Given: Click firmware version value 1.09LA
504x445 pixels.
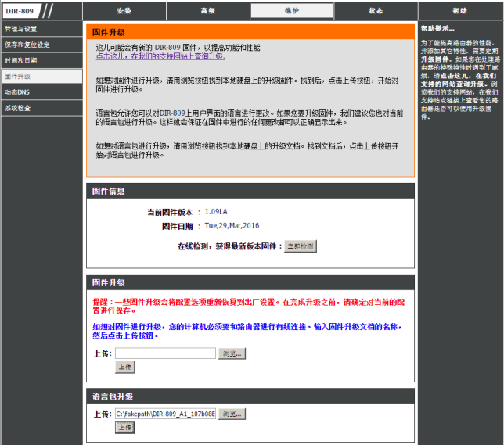Looking at the screenshot, I should 216,212.
